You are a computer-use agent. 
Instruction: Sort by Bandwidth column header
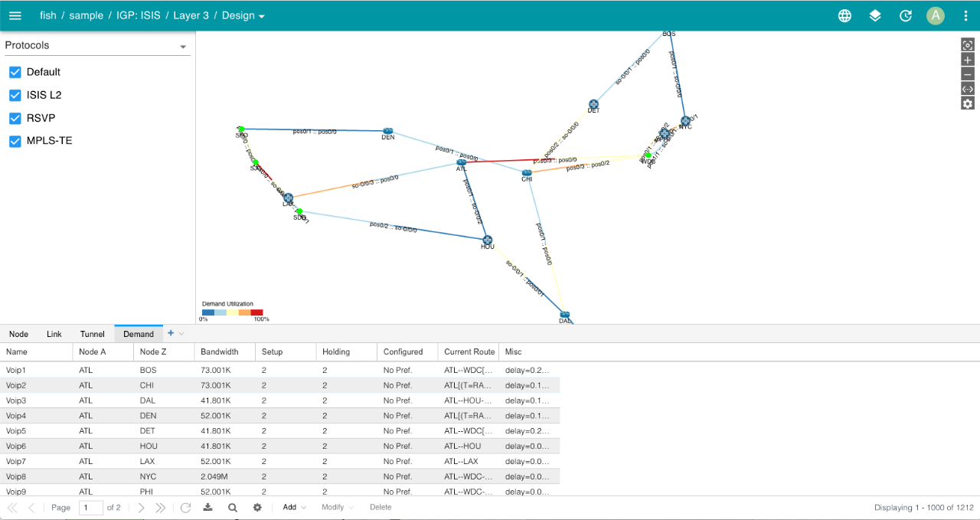[x=225, y=352]
